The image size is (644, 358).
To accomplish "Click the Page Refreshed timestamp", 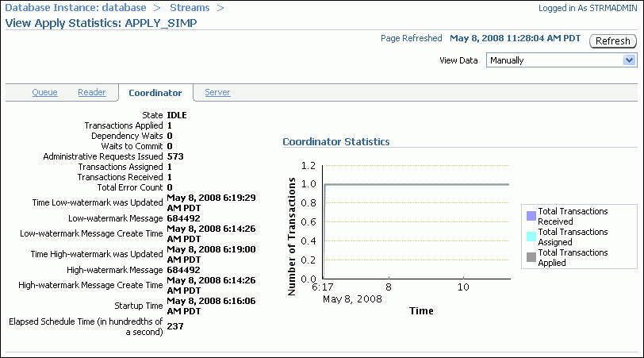I will [515, 38].
